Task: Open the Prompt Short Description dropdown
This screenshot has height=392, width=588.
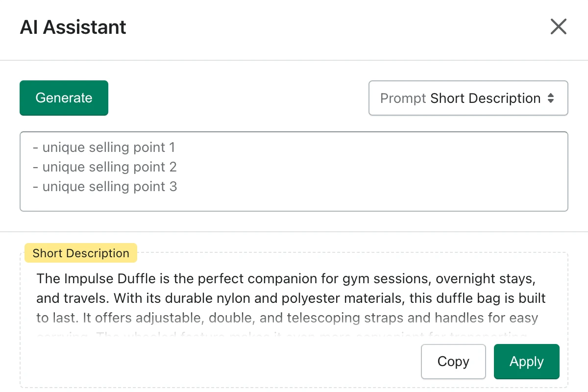Action: pyautogui.click(x=468, y=98)
